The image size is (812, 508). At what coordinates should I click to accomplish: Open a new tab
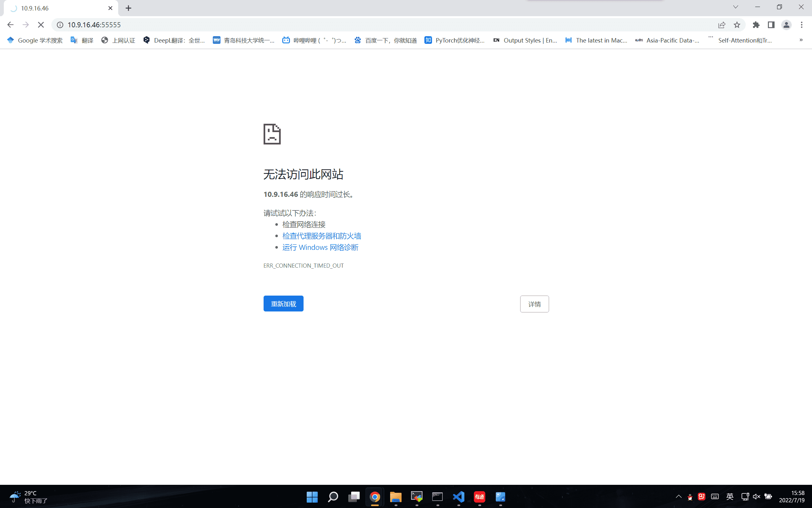click(128, 8)
